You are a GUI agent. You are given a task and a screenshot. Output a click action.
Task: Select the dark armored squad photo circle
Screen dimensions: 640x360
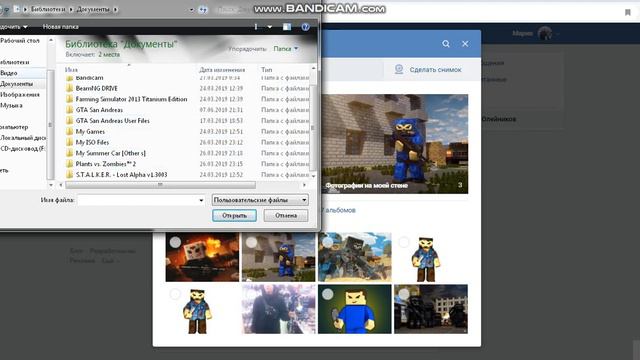point(404,294)
